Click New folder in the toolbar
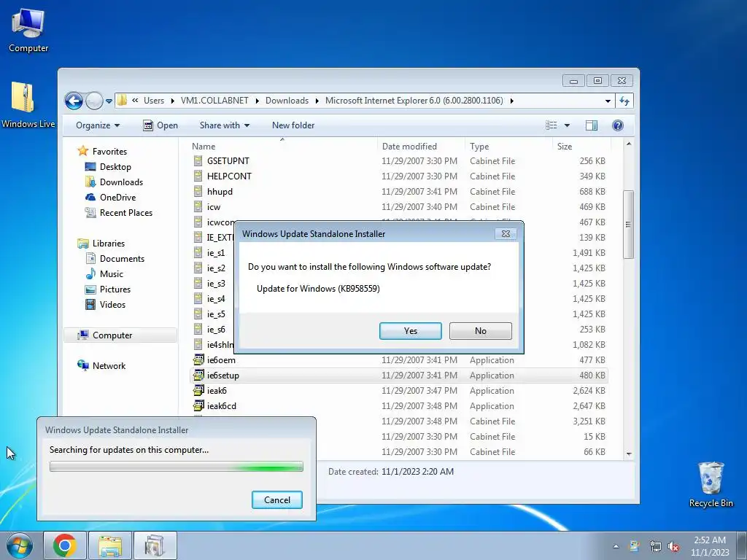Image resolution: width=747 pixels, height=560 pixels. [x=293, y=125]
